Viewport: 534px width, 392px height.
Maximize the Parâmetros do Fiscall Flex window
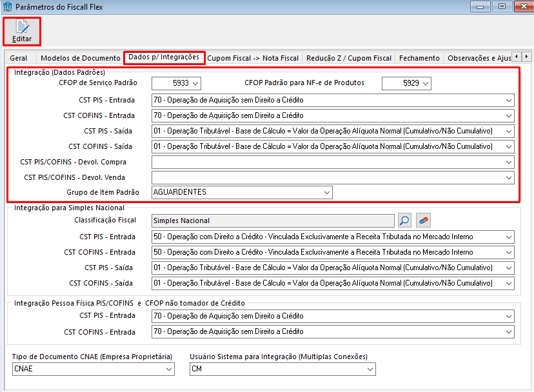(502, 6)
